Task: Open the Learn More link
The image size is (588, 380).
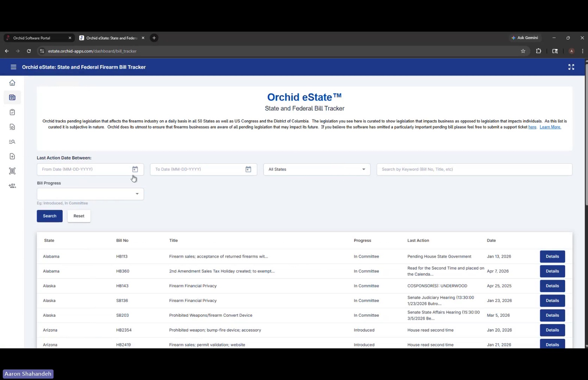Action: tap(550, 127)
